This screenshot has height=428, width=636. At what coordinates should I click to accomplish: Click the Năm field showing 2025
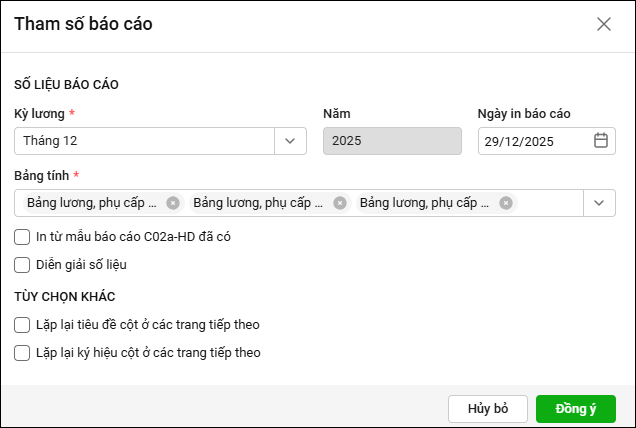click(392, 141)
